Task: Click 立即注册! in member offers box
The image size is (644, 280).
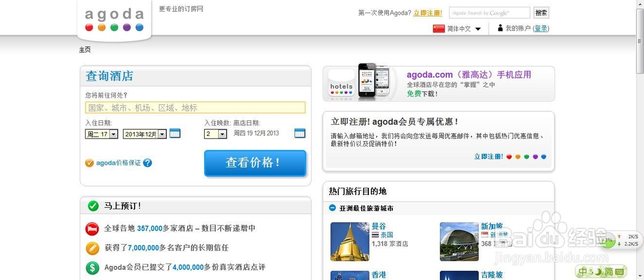Action: pos(488,156)
